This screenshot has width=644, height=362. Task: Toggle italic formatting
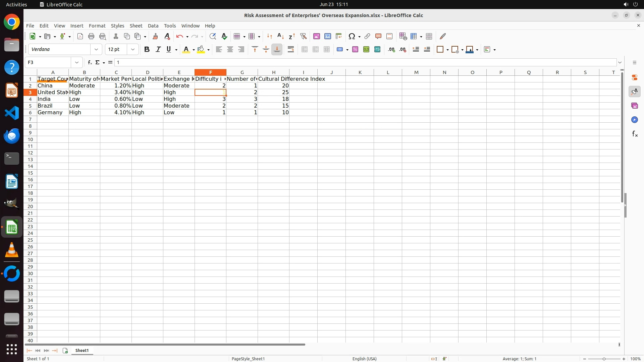point(158,50)
